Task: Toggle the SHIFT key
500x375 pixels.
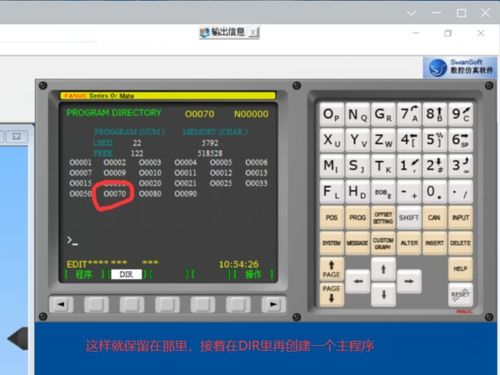Action: (x=409, y=218)
